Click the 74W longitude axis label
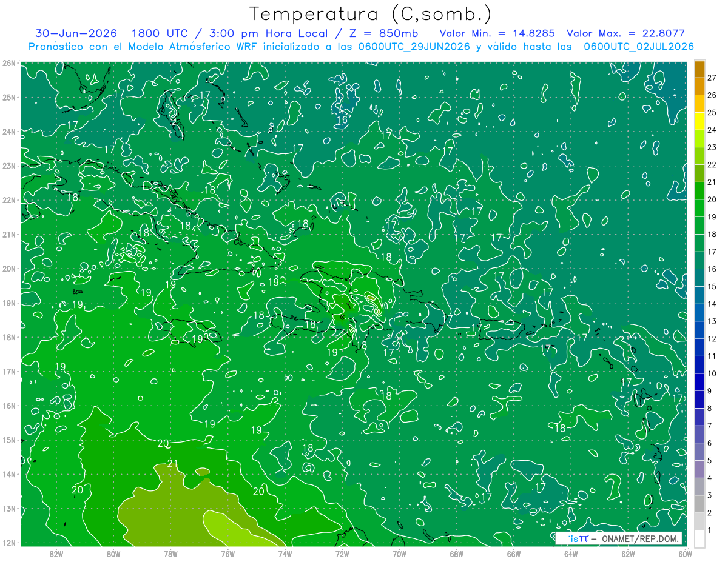 (285, 554)
